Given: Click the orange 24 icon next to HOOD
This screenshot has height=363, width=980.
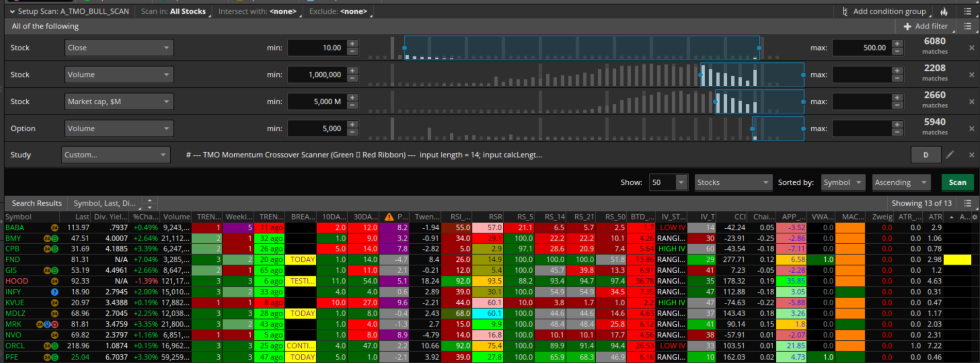Looking at the screenshot, I should click(55, 281).
